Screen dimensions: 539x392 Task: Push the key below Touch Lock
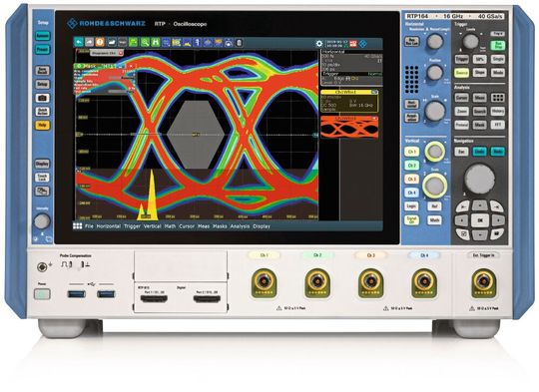click(x=42, y=191)
